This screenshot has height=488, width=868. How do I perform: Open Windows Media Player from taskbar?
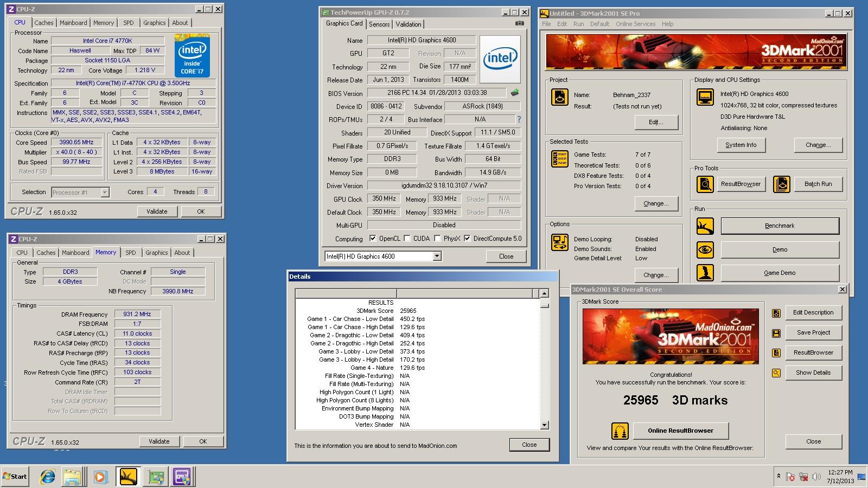point(100,477)
